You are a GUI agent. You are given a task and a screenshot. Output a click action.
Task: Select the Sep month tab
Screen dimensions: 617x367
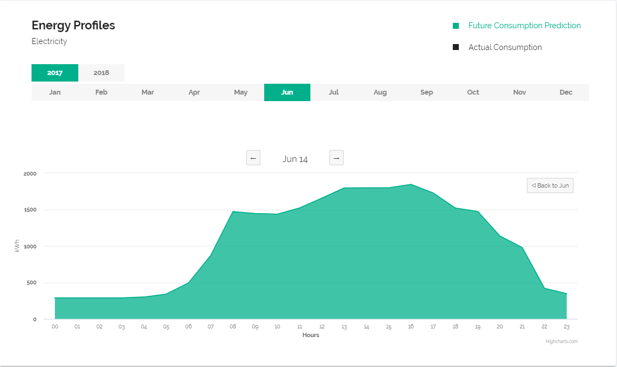[x=427, y=92]
